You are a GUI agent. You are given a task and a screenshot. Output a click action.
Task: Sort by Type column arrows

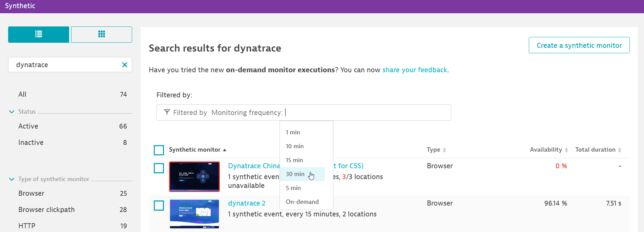tap(444, 150)
